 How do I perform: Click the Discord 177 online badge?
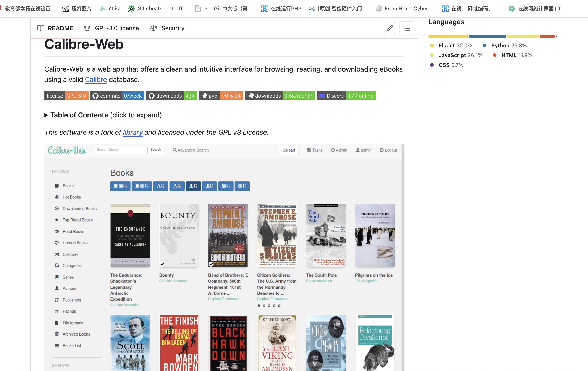tap(346, 96)
